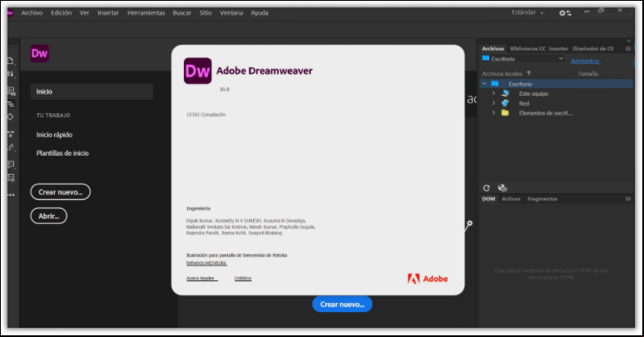Image resolution: width=644 pixels, height=337 pixels.
Task: Click the Tamaño column header
Action: (x=588, y=73)
